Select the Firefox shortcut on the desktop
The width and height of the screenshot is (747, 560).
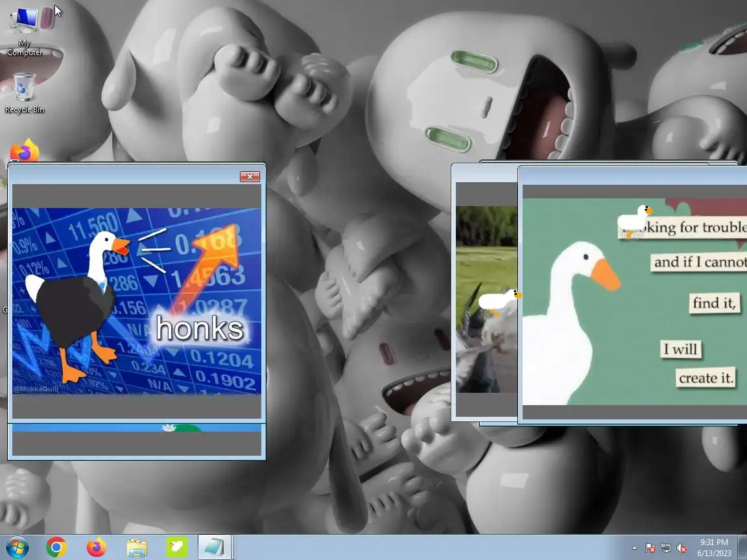click(25, 150)
